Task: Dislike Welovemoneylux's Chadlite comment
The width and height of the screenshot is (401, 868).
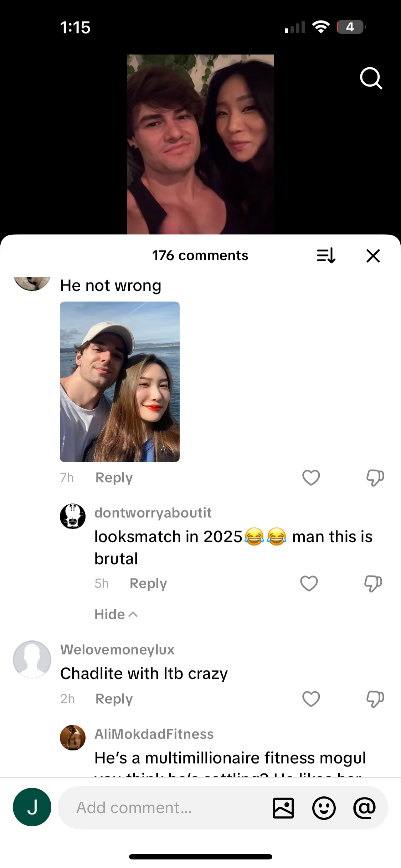Action: pos(375,699)
